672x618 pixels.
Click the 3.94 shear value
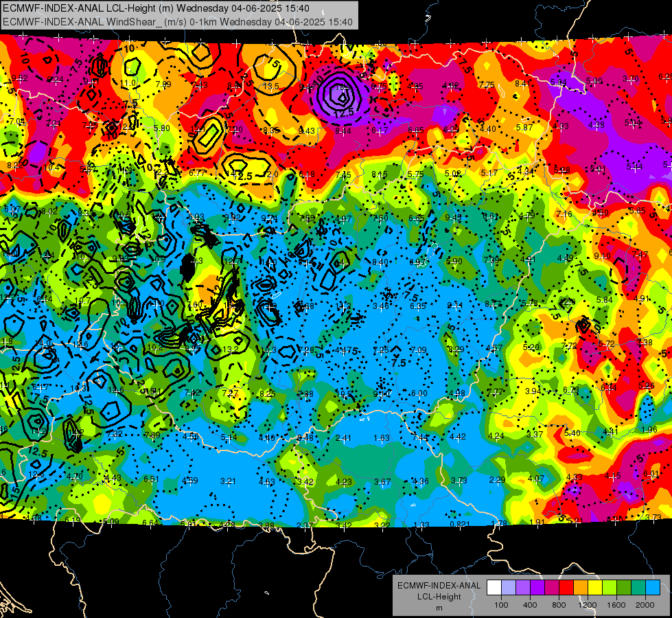tap(533, 391)
